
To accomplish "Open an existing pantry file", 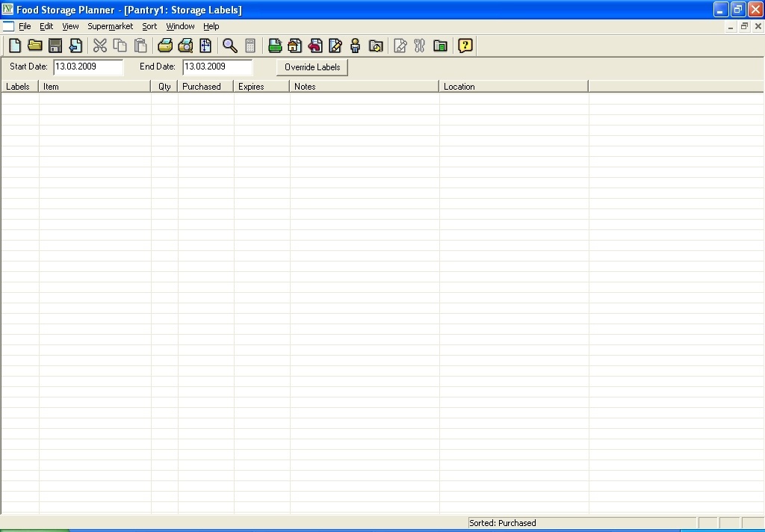I will (x=34, y=46).
